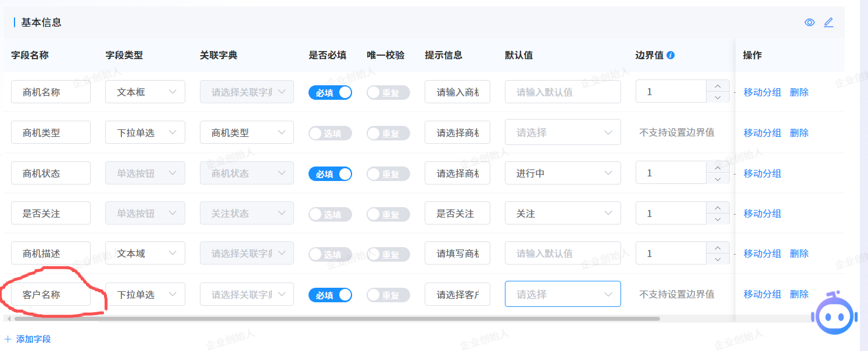Click 移动分组 for the 商机名称 row
This screenshot has width=868, height=351.
762,92
